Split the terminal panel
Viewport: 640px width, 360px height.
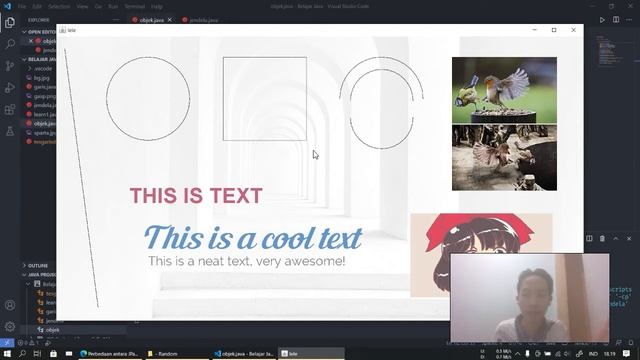[589, 238]
